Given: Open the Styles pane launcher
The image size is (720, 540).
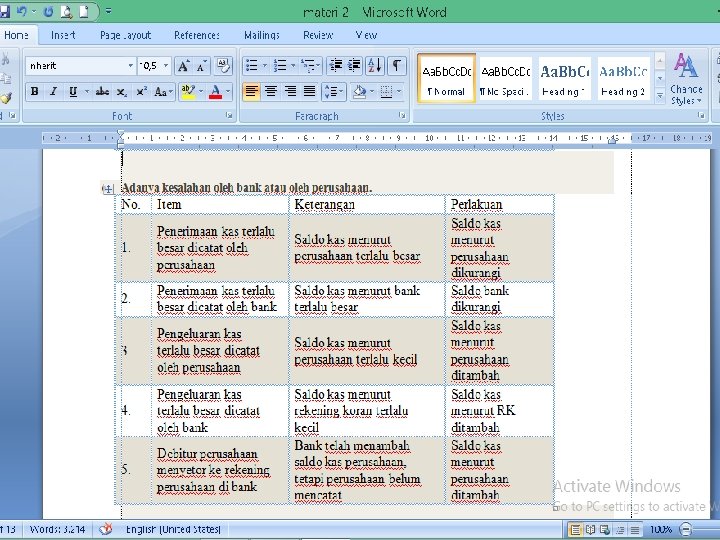Looking at the screenshot, I should point(701,116).
